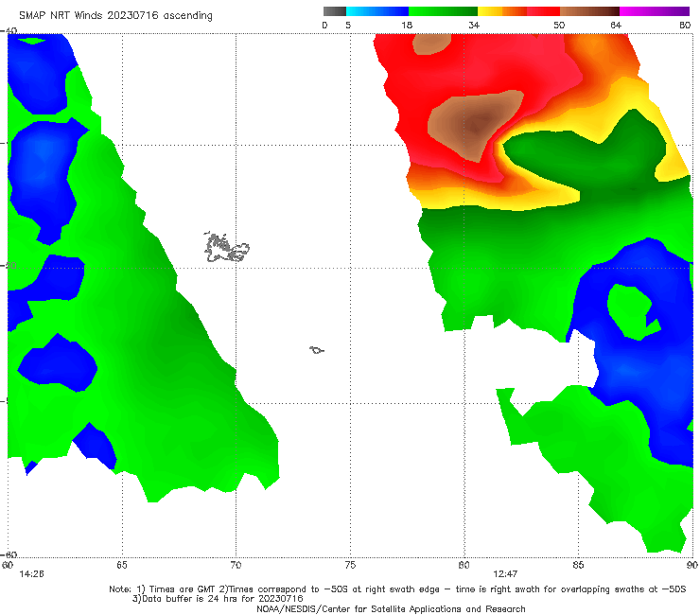Click the magenta-purple segment of the color bar
The image size is (700, 615).
(655, 11)
